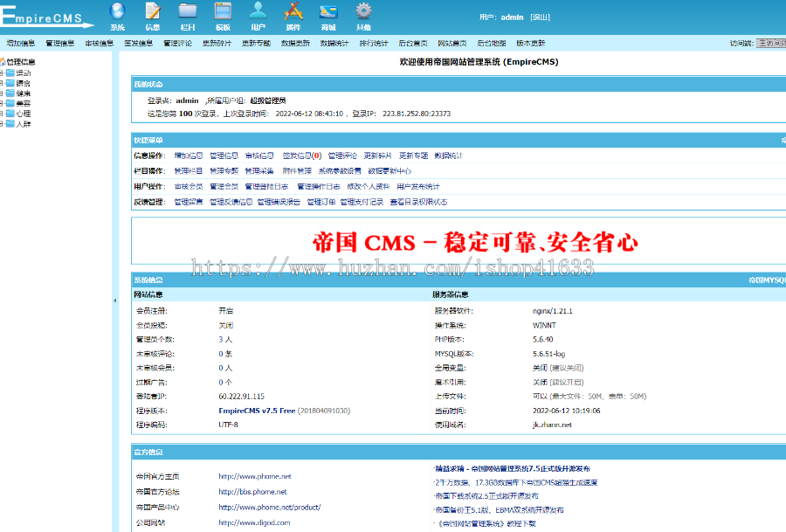Collapse the left sidebar with the arrow handle
This screenshot has height=532, width=786.
click(114, 301)
